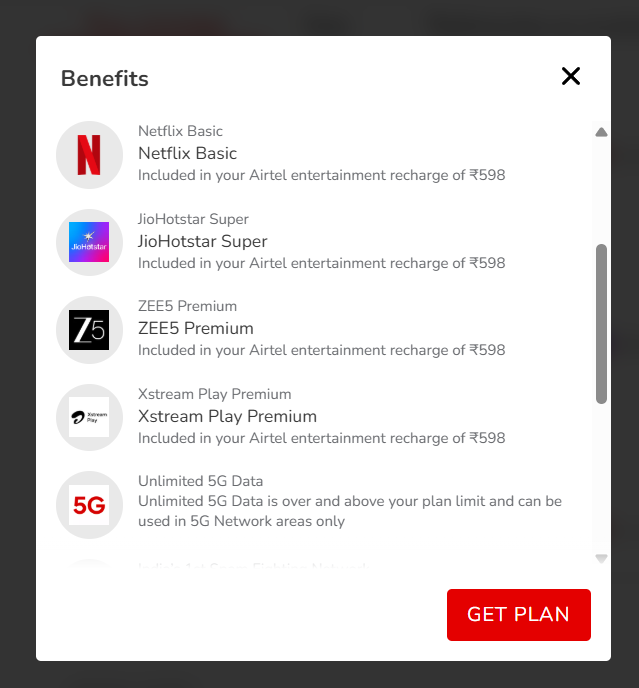Select the ZEE5 Premium benefit title
Screen dimensions: 639x688
(x=195, y=328)
